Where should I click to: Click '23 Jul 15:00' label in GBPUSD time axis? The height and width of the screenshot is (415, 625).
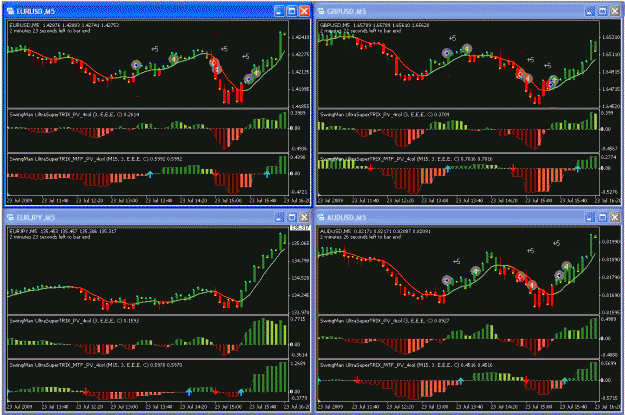[x=539, y=201]
